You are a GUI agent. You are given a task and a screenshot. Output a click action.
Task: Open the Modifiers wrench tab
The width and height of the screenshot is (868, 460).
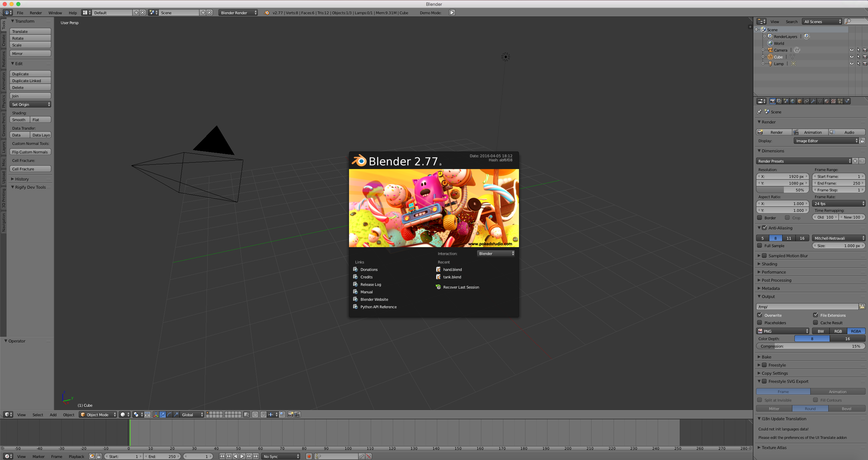coord(813,101)
